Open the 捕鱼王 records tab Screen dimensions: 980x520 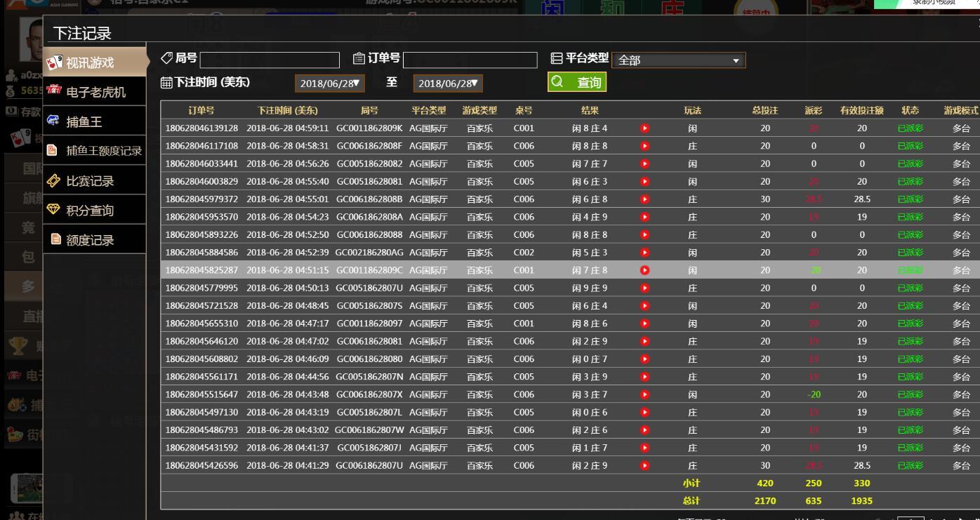pyautogui.click(x=84, y=122)
